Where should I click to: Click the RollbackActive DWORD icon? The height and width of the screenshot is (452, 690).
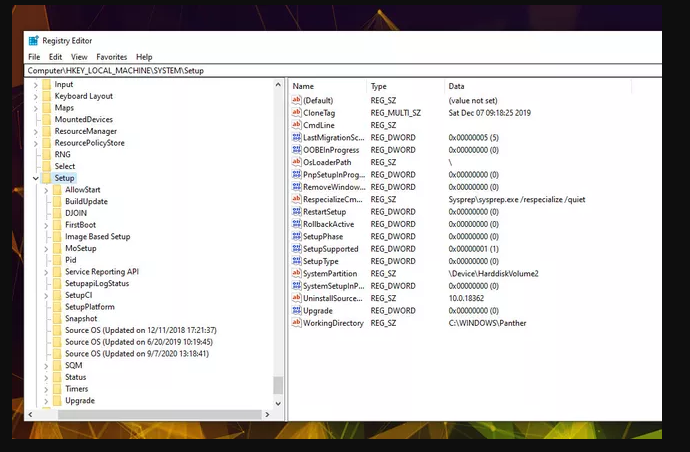(297, 224)
